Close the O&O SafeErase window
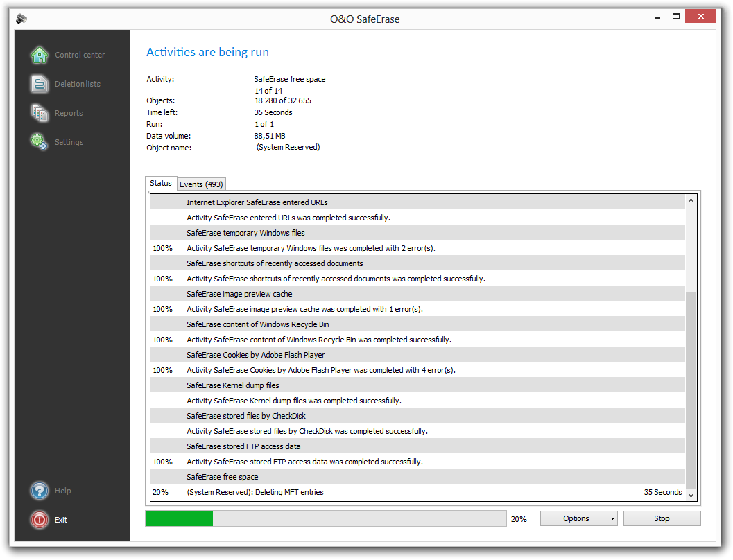Viewport: 733px width, 560px height. [x=700, y=17]
